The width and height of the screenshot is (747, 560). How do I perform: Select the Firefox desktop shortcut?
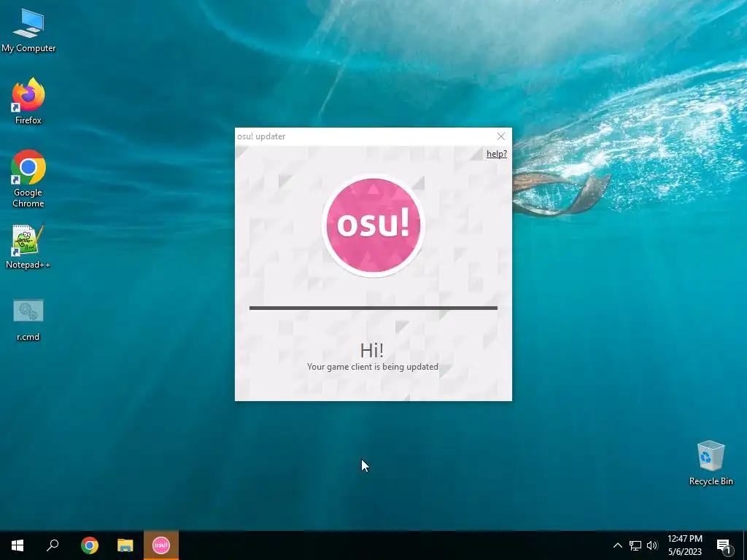28,101
